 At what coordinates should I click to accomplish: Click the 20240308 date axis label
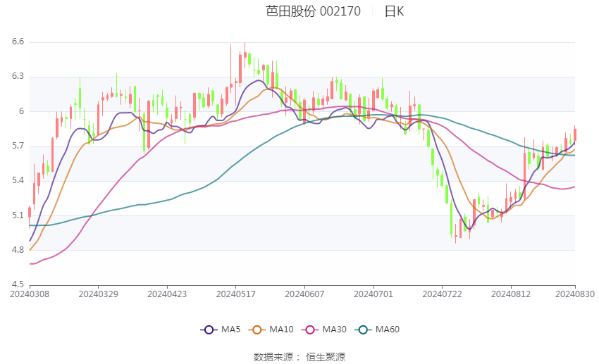click(x=30, y=294)
